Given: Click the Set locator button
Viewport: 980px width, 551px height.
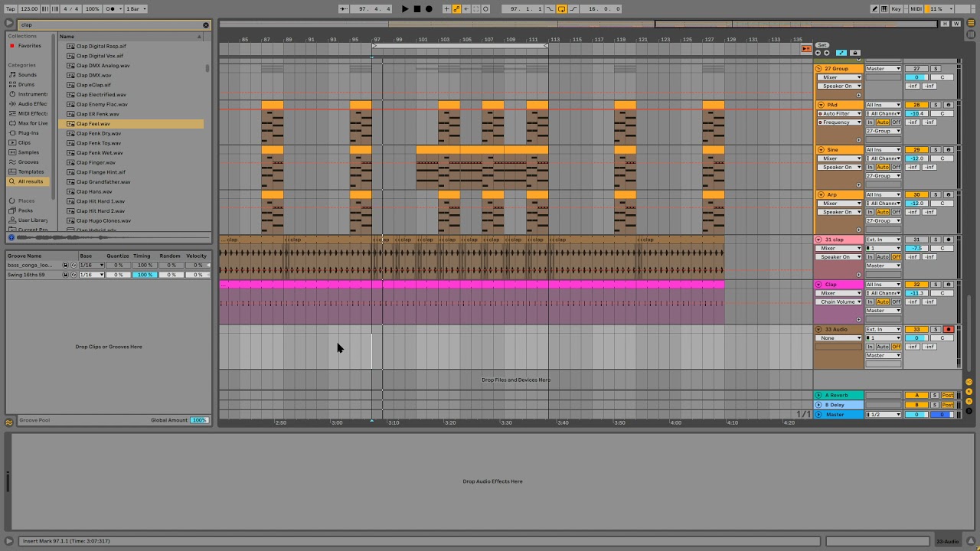Looking at the screenshot, I should 822,45.
